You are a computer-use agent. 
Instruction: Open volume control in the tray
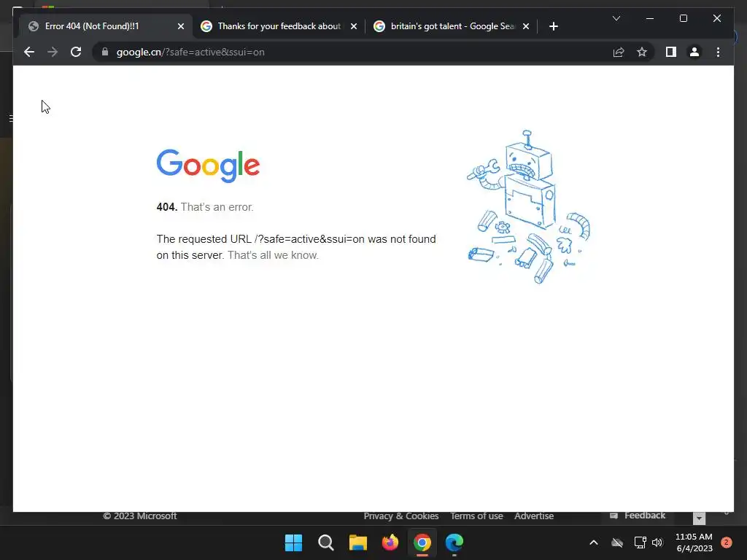(657, 542)
